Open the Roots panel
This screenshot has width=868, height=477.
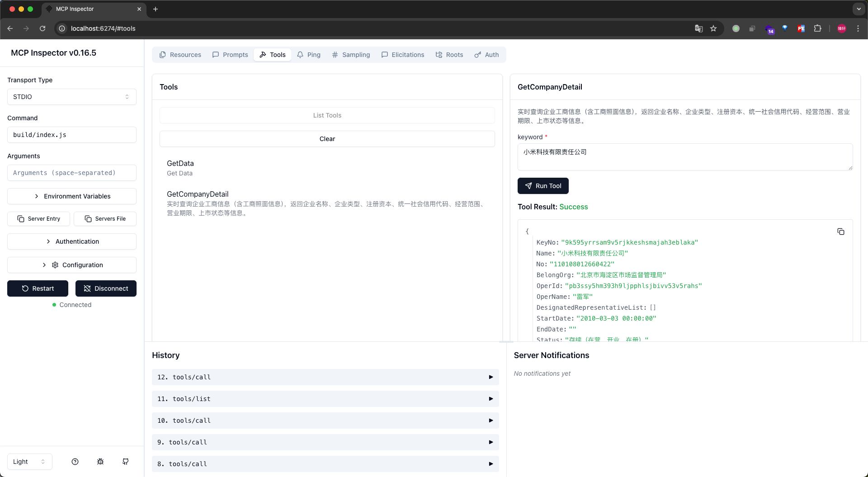449,55
